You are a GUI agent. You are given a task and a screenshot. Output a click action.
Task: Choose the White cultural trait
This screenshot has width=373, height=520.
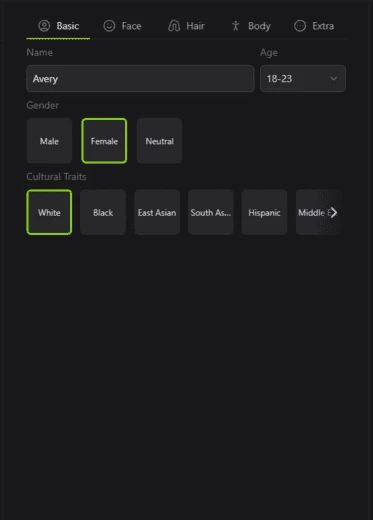click(x=49, y=212)
